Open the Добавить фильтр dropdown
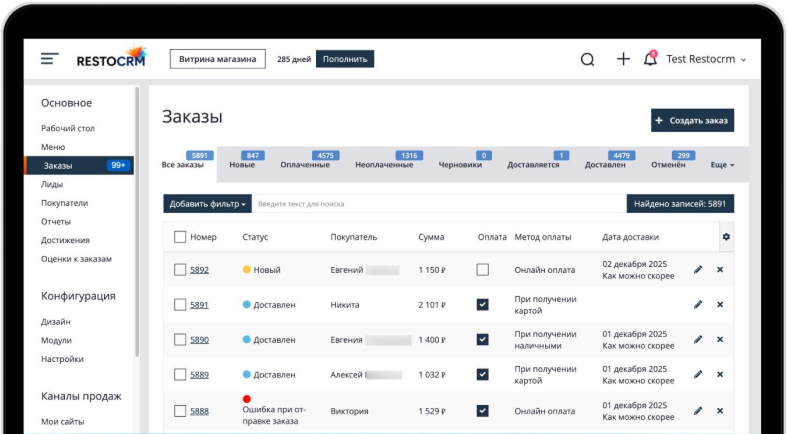 207,204
